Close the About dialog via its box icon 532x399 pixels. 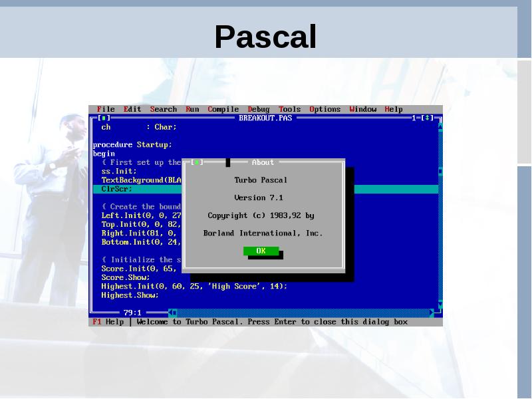(x=197, y=162)
